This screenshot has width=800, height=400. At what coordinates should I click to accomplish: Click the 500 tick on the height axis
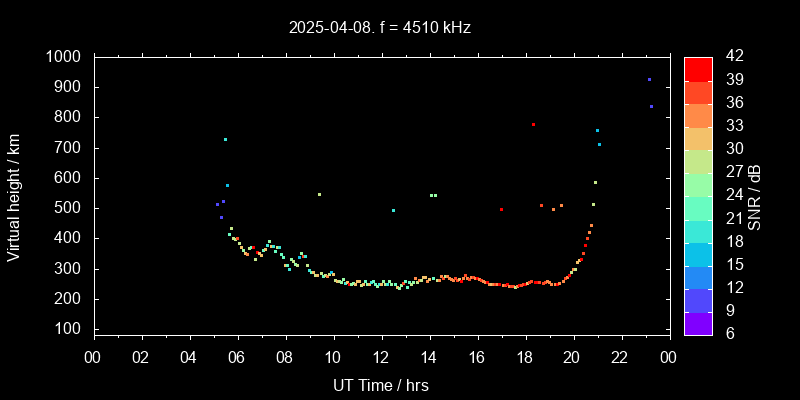(x=68, y=208)
